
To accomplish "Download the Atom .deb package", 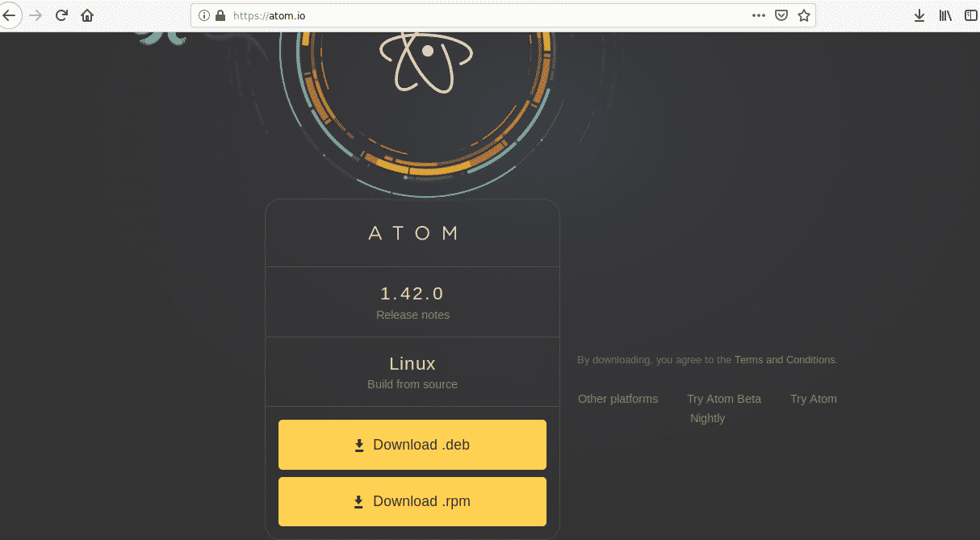I will click(413, 445).
